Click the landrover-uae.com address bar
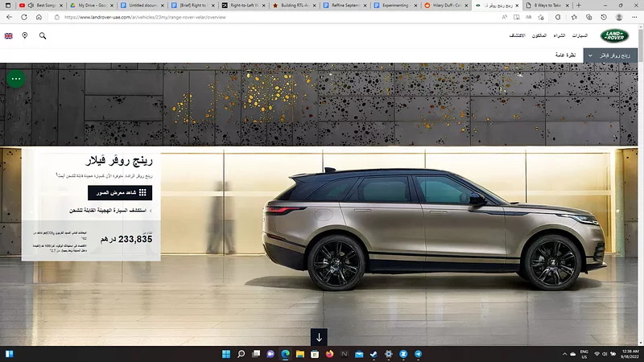Image resolution: width=644 pixels, height=362 pixels. point(279,17)
